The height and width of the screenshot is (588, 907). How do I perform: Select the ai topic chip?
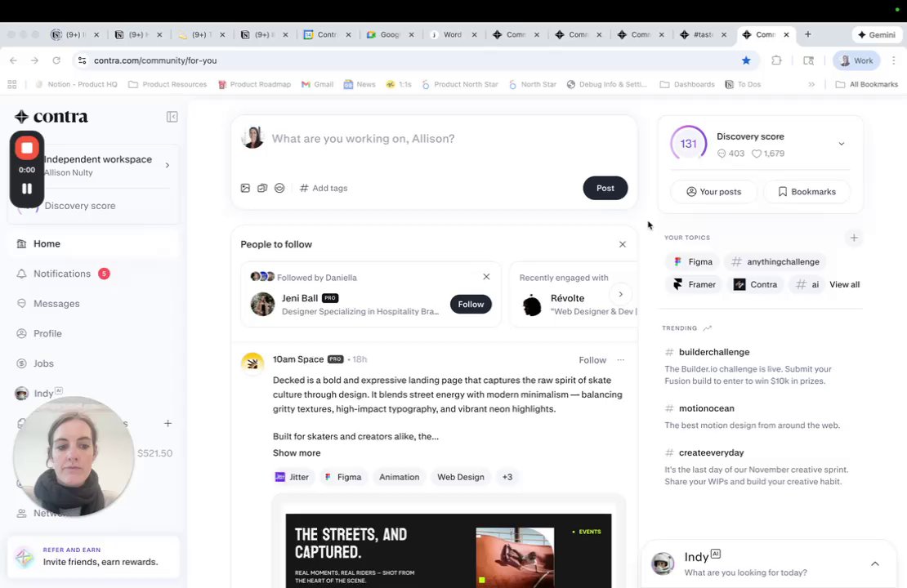(x=807, y=284)
